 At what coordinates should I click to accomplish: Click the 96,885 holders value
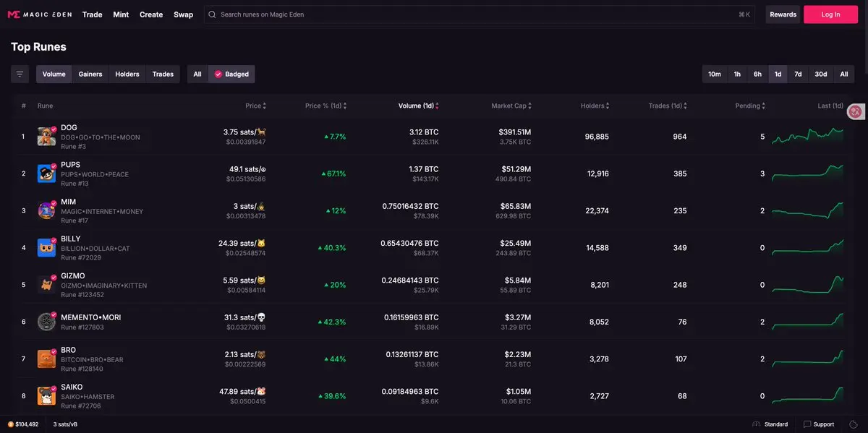(597, 137)
